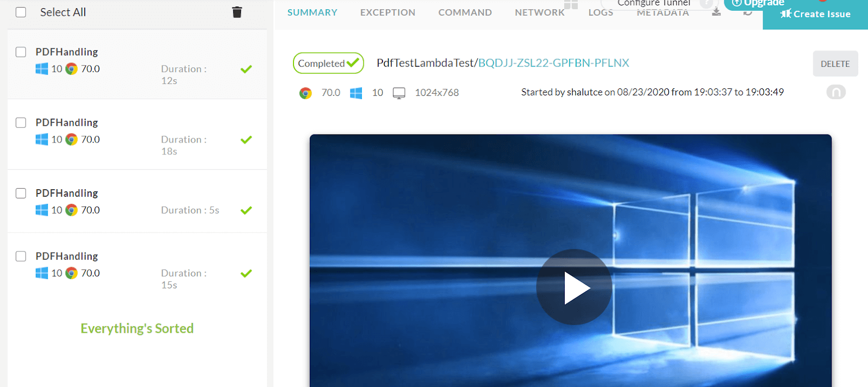
Task: Click the Create Issue button
Action: tap(815, 15)
